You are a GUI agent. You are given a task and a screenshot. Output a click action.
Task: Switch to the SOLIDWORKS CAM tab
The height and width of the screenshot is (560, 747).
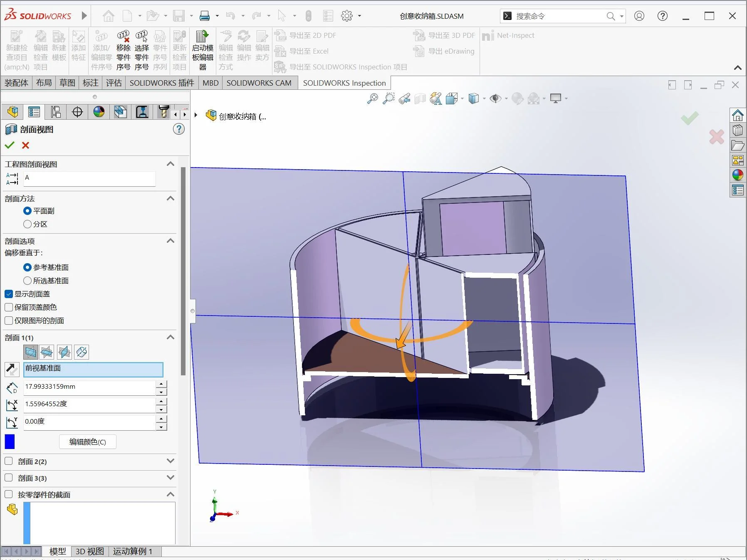click(x=259, y=83)
